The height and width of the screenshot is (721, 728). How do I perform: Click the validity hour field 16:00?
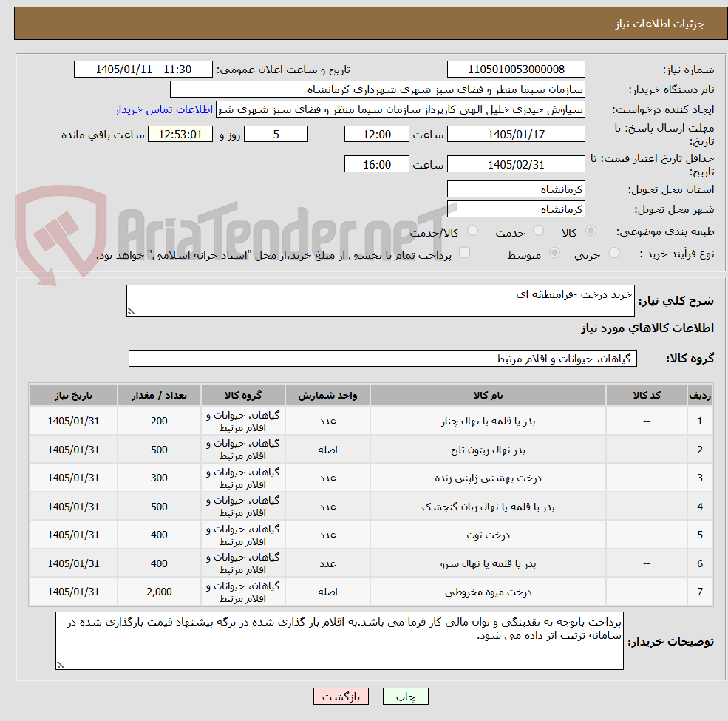pyautogui.click(x=376, y=164)
